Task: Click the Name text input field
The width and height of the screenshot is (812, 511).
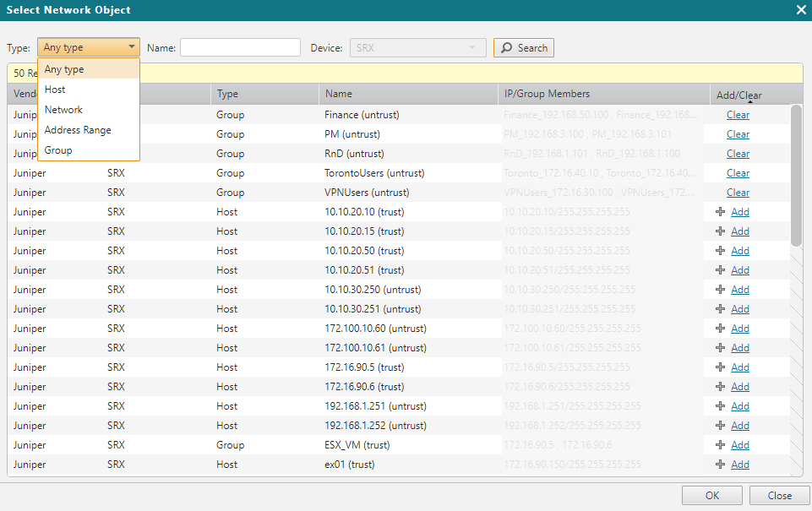Action: coord(240,48)
